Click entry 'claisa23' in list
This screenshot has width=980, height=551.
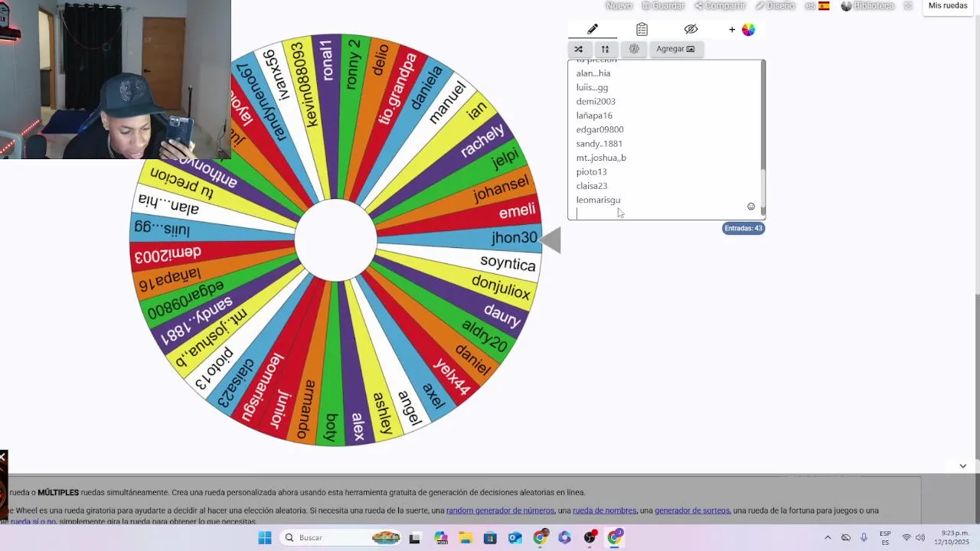(592, 186)
